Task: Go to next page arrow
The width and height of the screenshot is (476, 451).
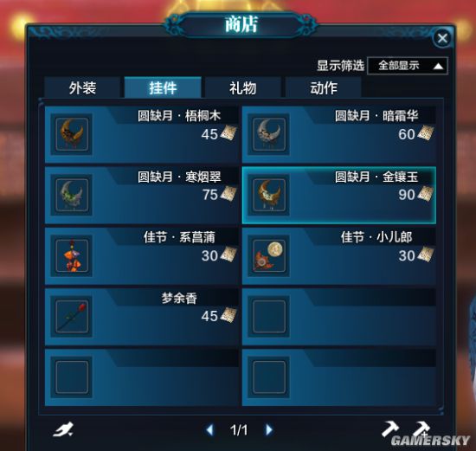Action: point(268,429)
